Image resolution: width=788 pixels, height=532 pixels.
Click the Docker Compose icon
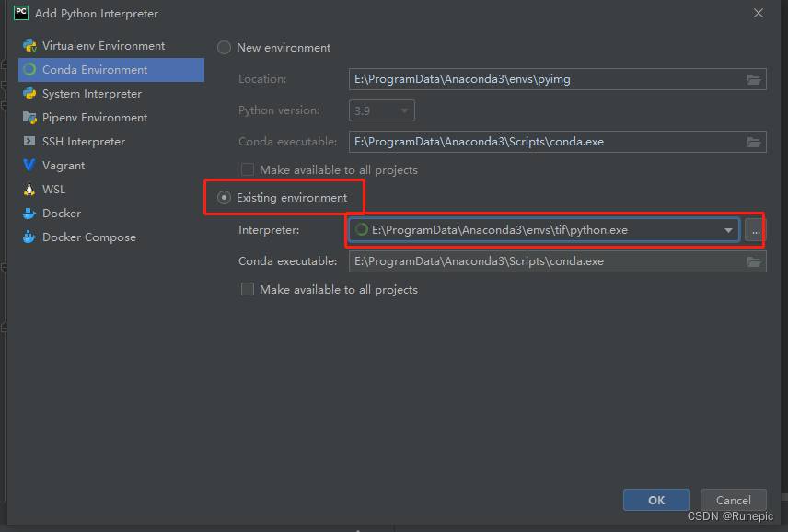(x=29, y=237)
